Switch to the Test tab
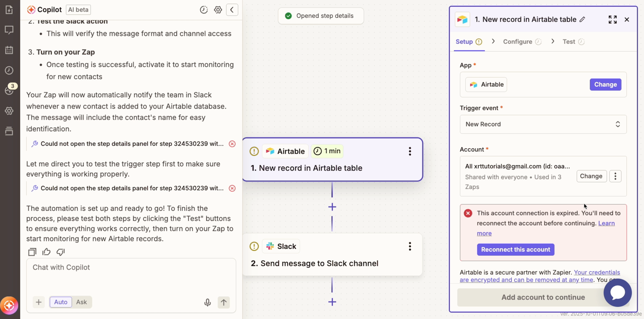 [569, 41]
